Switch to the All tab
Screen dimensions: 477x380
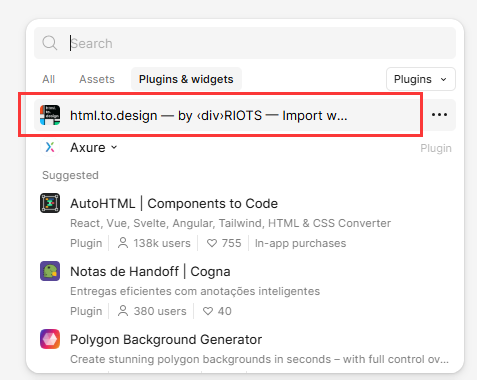pos(49,79)
